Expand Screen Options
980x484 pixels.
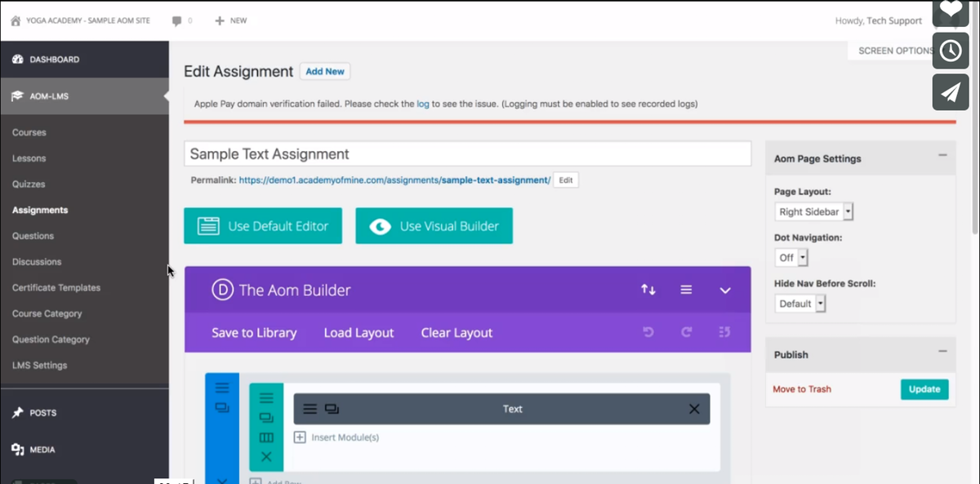(x=895, y=51)
